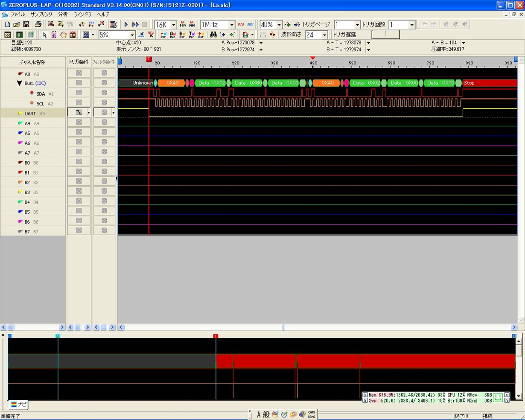Click the チャネル名称 column header

(x=32, y=62)
